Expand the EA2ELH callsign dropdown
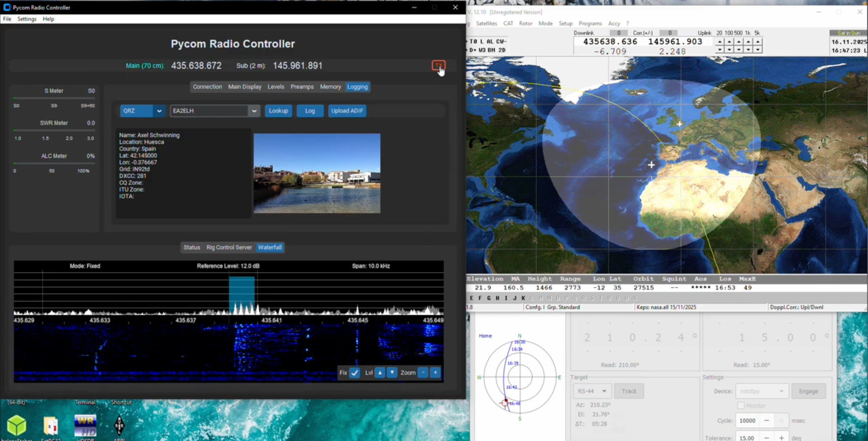868x441 pixels. (x=254, y=111)
